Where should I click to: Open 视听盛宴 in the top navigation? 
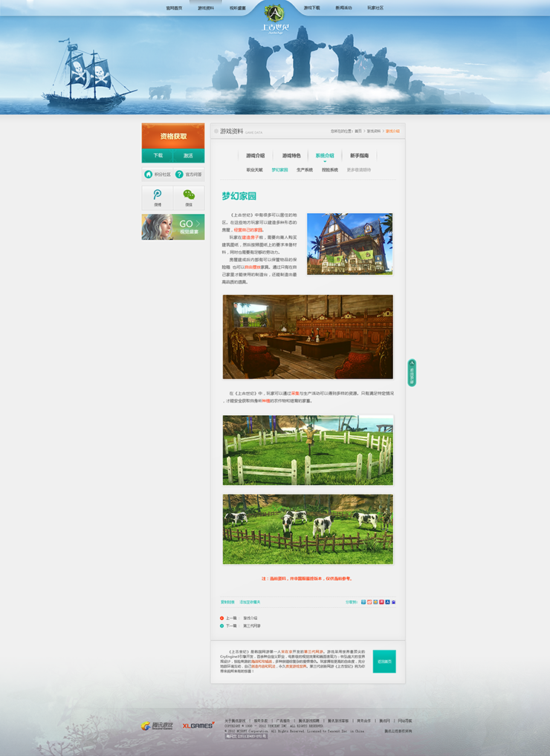237,8
